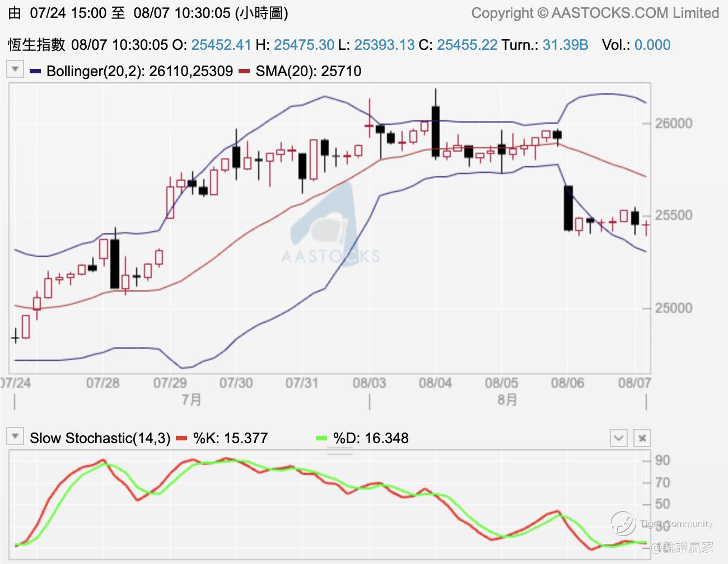This screenshot has height=564, width=728.
Task: Click the red SMA(20) legend swatch
Action: click(244, 71)
